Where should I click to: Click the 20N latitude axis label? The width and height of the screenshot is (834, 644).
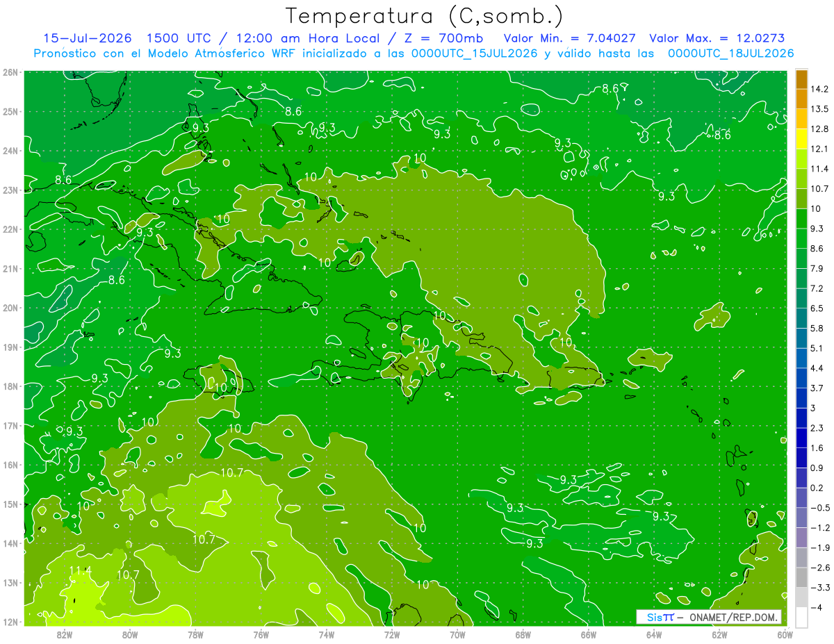(x=10, y=308)
